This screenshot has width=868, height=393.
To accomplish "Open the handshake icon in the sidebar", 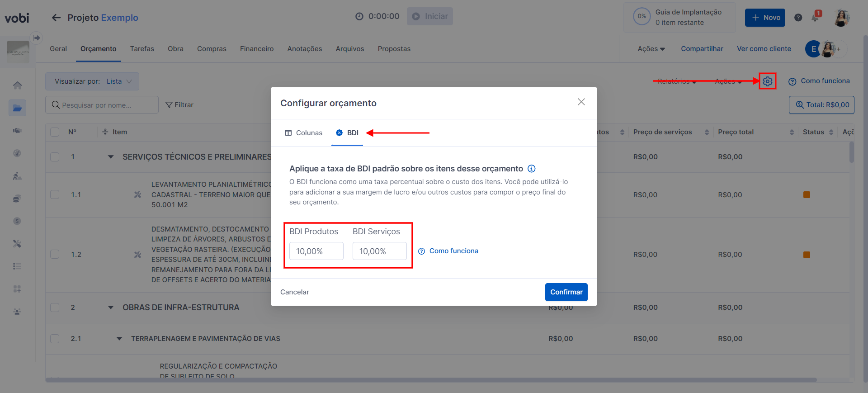I will point(17,131).
